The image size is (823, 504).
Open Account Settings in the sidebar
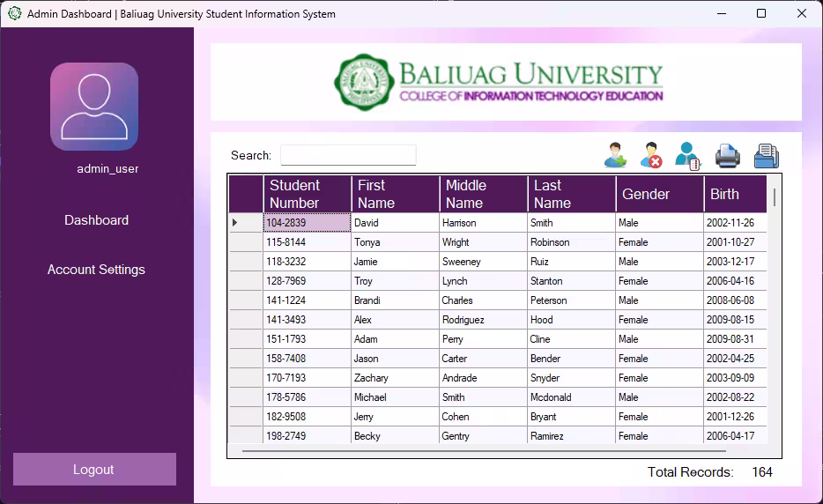tap(97, 270)
